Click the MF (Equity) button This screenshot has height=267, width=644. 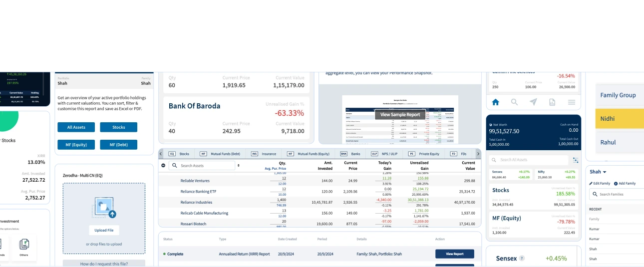coord(76,145)
